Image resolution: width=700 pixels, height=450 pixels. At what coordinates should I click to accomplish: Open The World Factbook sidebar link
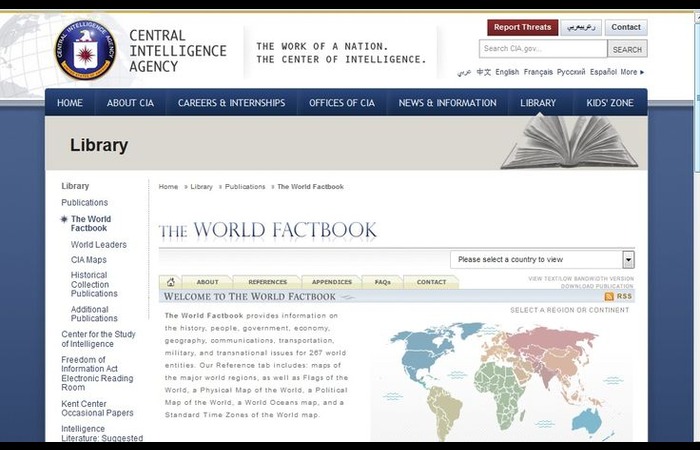tap(91, 224)
